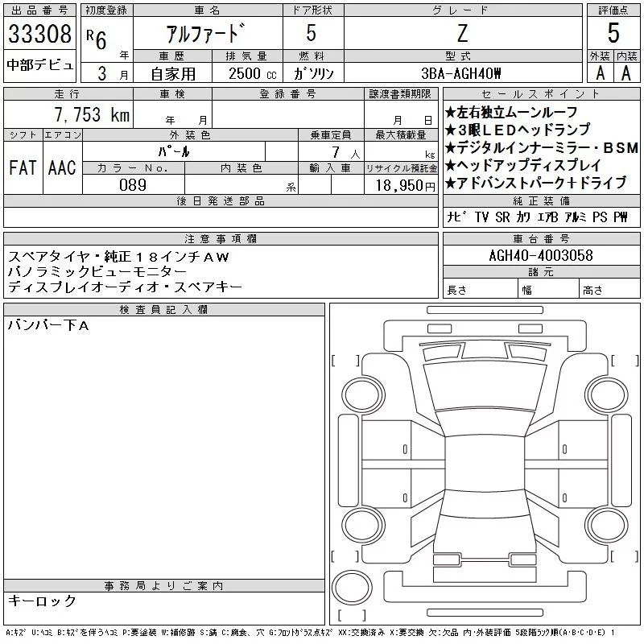
Task: Click the FAT shift type cell
Action: pos(23,167)
